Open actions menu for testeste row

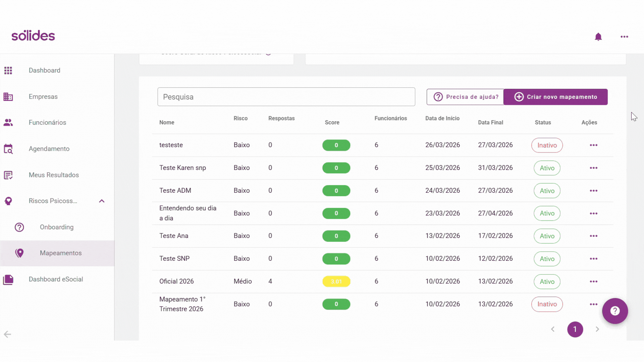[x=593, y=145]
